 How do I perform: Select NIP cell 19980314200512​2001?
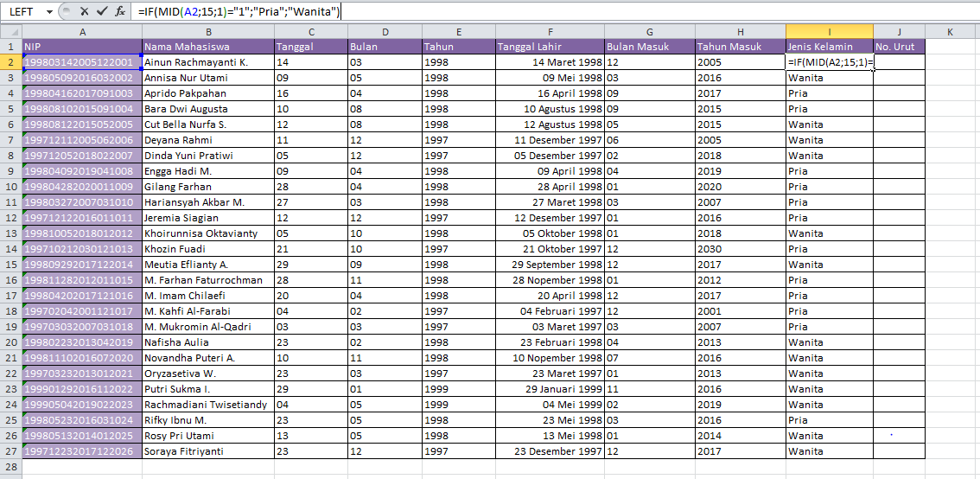point(82,62)
